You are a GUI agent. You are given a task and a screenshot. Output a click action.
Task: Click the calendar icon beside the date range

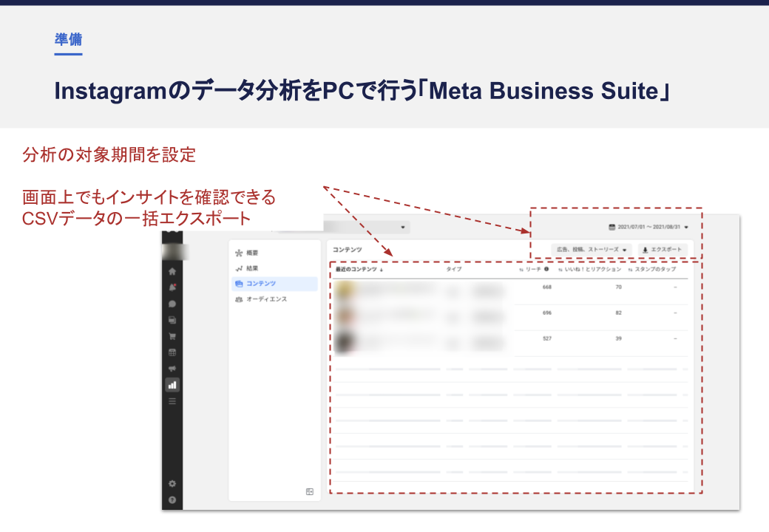[x=612, y=227]
